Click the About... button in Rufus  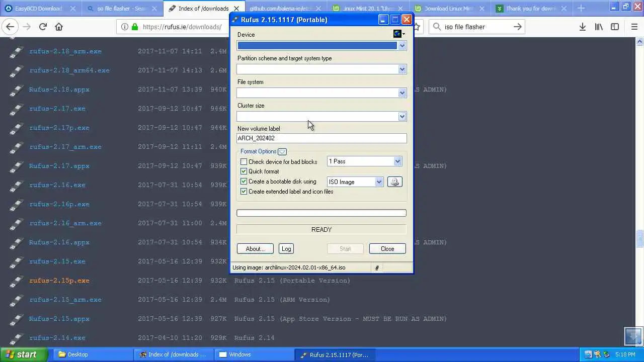pyautogui.click(x=255, y=249)
